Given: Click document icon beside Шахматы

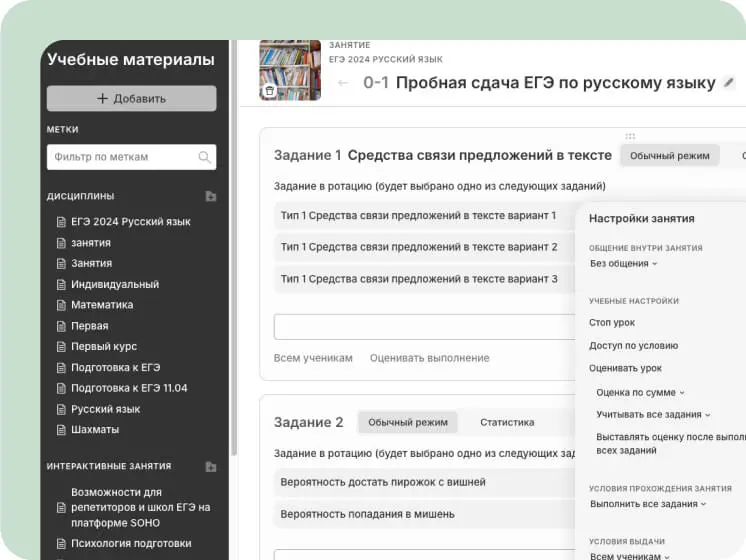Looking at the screenshot, I should tap(61, 430).
